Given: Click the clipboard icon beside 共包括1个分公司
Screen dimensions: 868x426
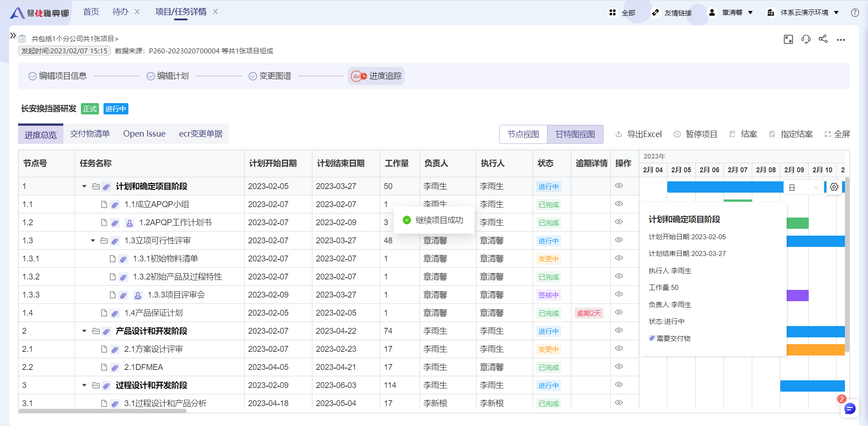Looking at the screenshot, I should [x=22, y=39].
